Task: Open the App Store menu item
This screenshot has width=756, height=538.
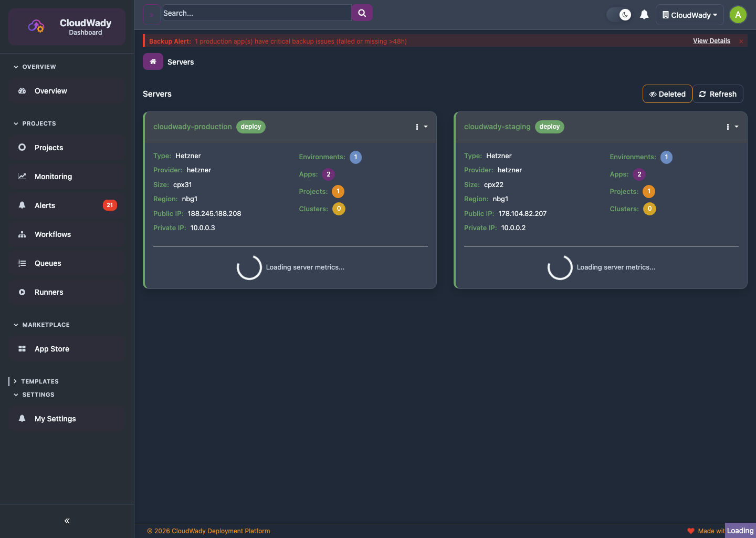Action: 52,349
